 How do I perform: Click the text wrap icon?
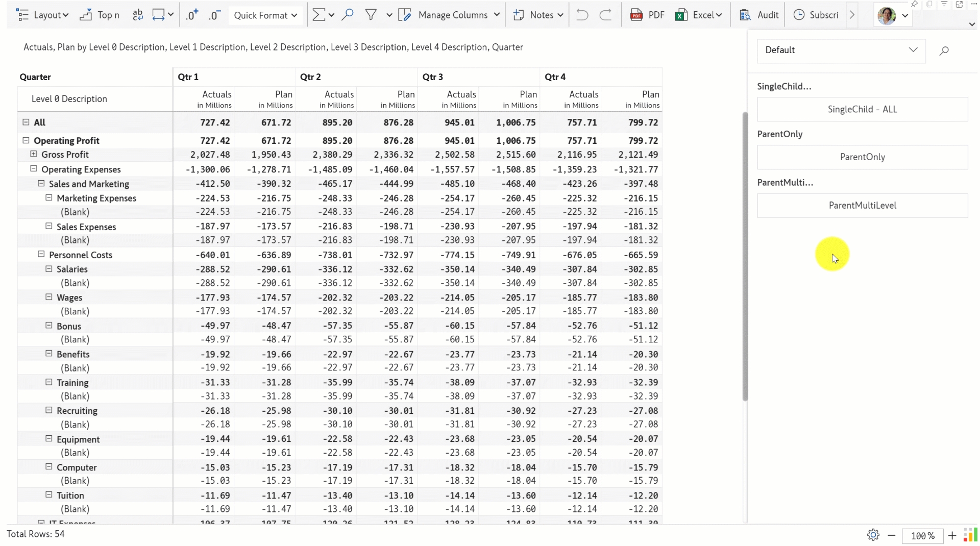138,15
